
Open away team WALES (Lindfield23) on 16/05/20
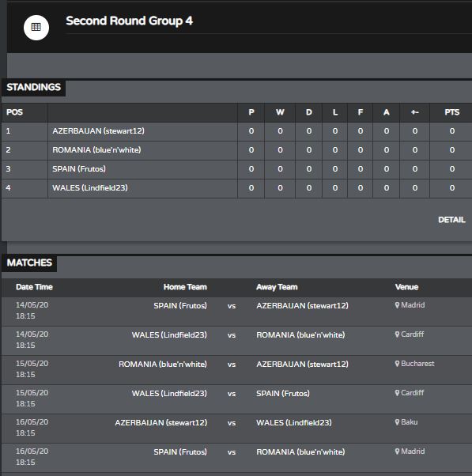(x=294, y=423)
